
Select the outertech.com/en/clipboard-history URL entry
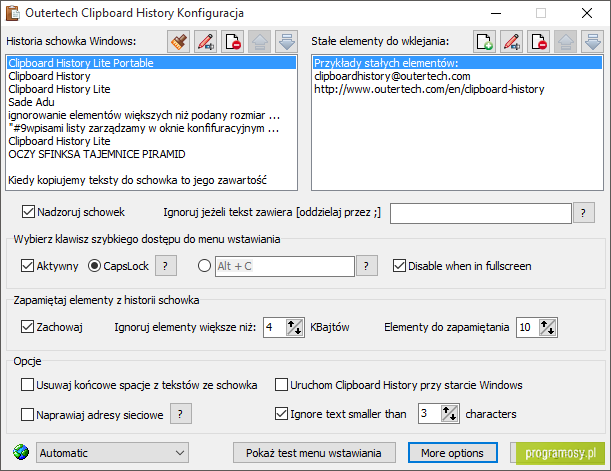click(457, 89)
